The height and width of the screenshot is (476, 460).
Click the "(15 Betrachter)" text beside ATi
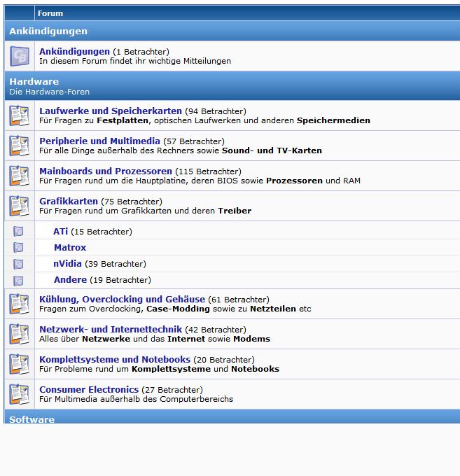point(102,232)
